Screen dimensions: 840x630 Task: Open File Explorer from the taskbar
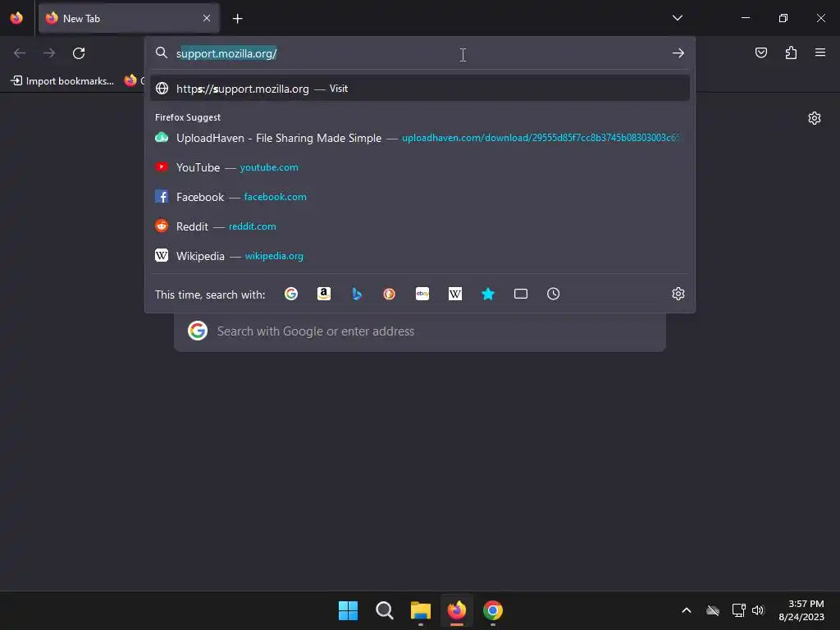421,610
